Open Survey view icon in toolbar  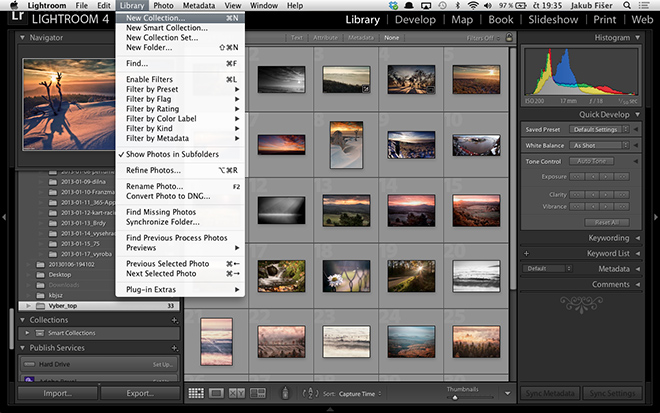pyautogui.click(x=256, y=394)
